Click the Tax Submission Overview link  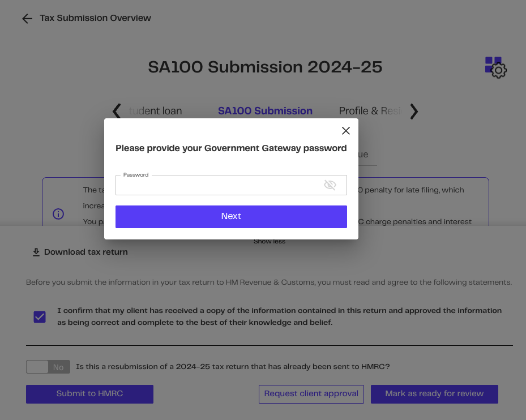point(95,18)
